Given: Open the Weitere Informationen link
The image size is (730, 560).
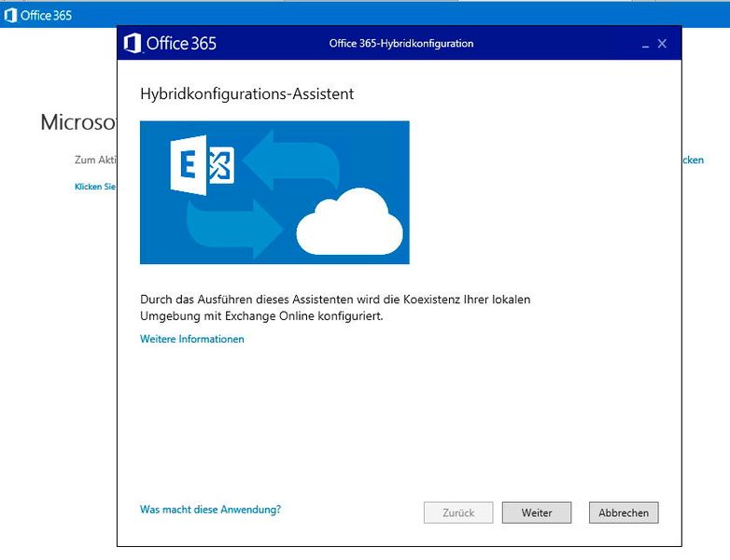Looking at the screenshot, I should click(x=192, y=339).
